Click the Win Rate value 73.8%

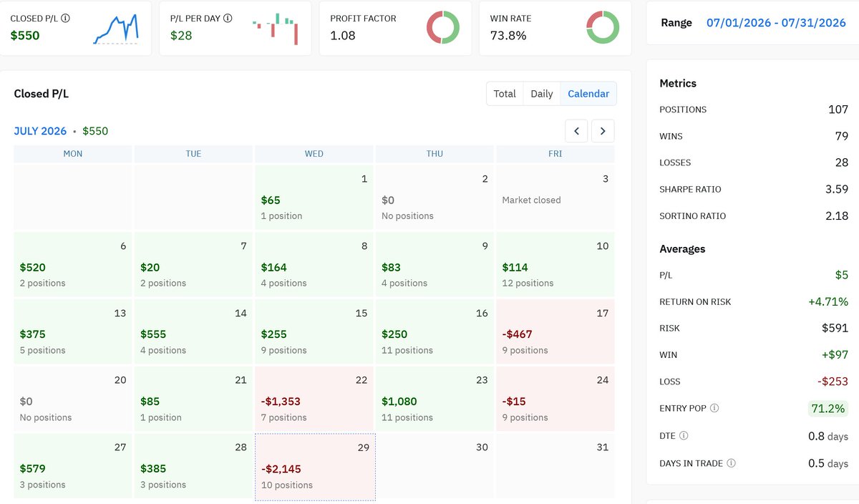coord(508,35)
